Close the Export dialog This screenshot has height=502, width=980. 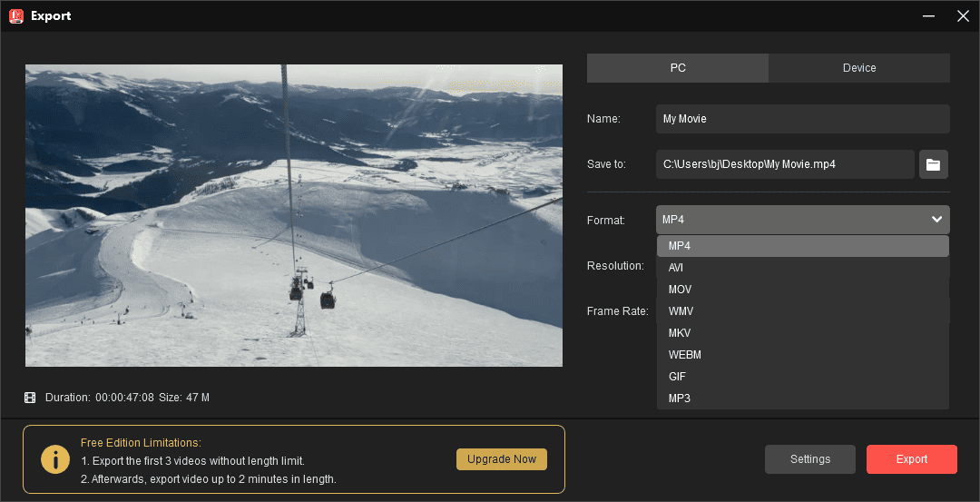[x=963, y=16]
